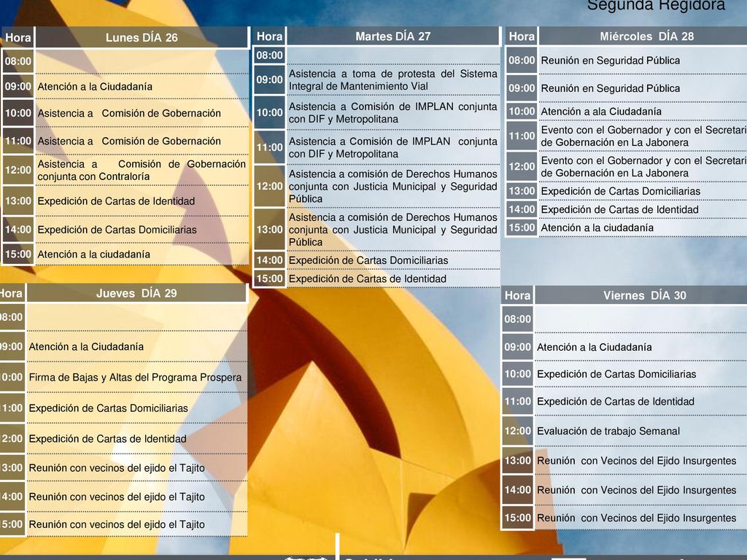Select Miércoles 14:00 "Expedición de Cartas de Identidad"
Screen dimensions: 747x560
(643, 209)
